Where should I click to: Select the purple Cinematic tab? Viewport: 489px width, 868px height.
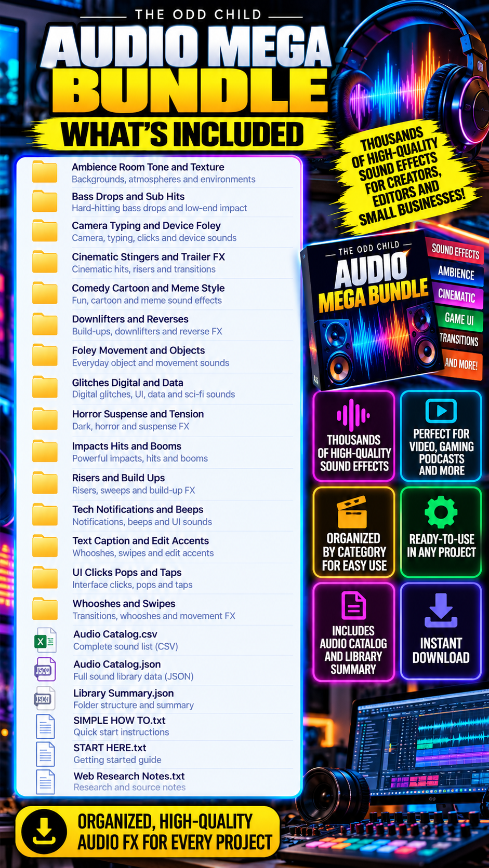click(x=456, y=295)
